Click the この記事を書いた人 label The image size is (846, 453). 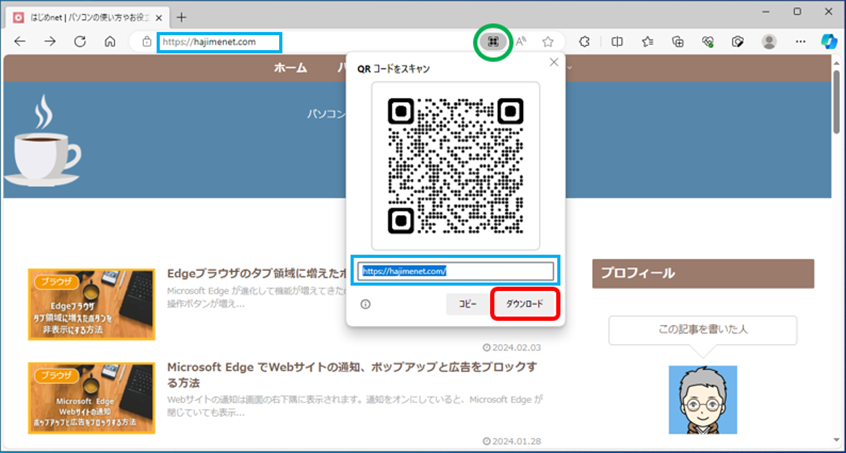point(703,330)
